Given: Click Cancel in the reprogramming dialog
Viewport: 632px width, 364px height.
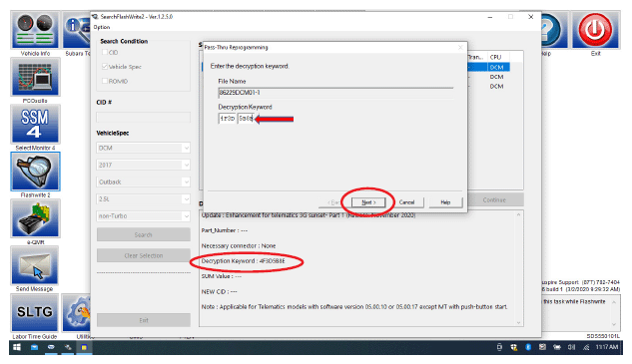Looking at the screenshot, I should point(406,202).
